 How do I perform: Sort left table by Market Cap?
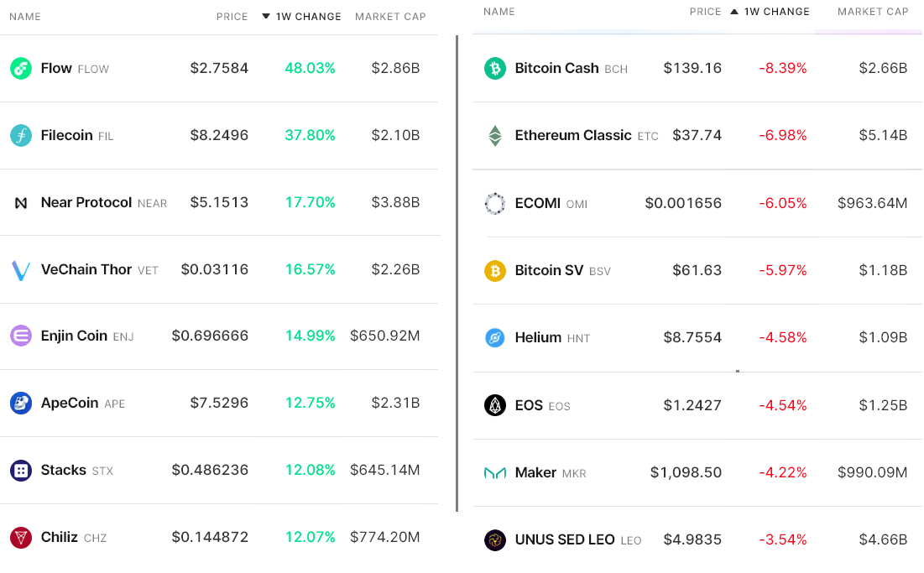(x=390, y=17)
